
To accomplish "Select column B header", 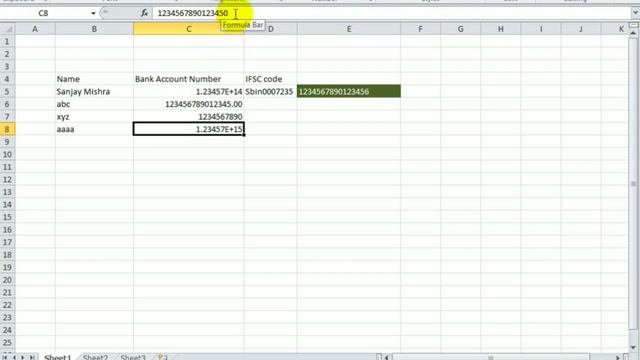I will pyautogui.click(x=94, y=29).
